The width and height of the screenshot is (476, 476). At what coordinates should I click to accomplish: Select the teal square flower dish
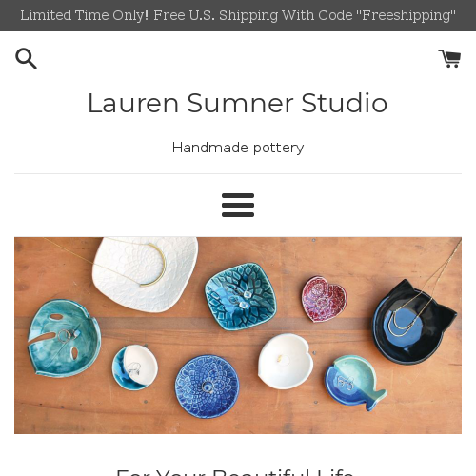coord(241,296)
